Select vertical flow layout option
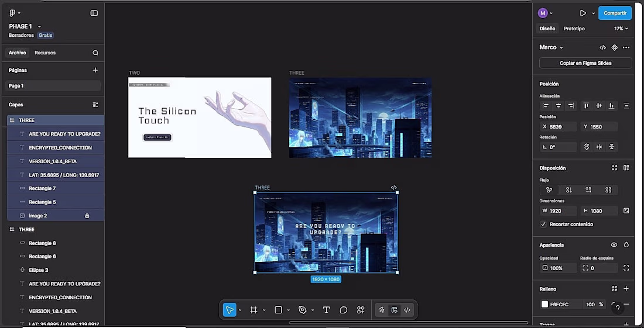Viewport: 644px width, 328px height. (x=569, y=190)
